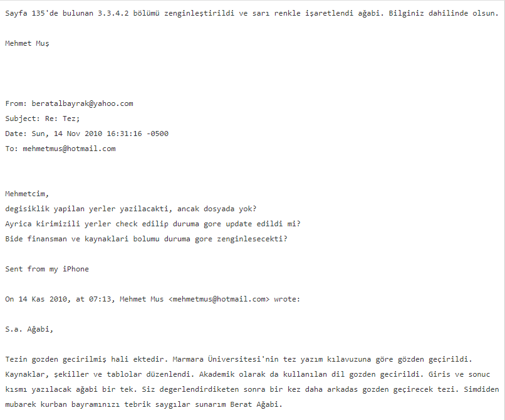Click the line starting 'mubarek kurban bayramınızı'
The image size is (505, 420).
coord(143,404)
